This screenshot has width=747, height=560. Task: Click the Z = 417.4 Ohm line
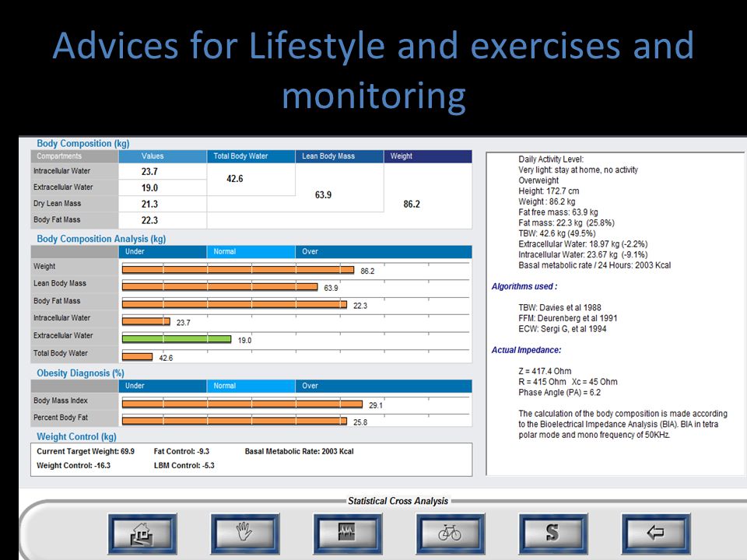[x=545, y=371]
